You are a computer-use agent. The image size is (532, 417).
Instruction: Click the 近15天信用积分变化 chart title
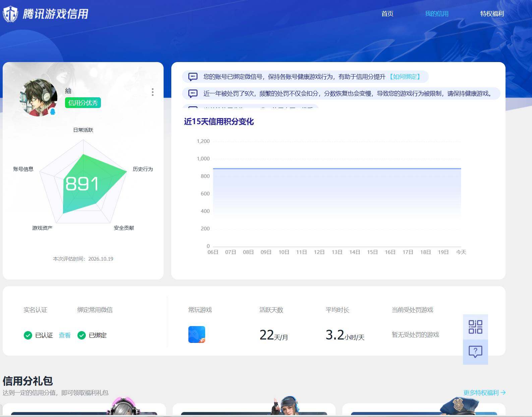pyautogui.click(x=219, y=121)
